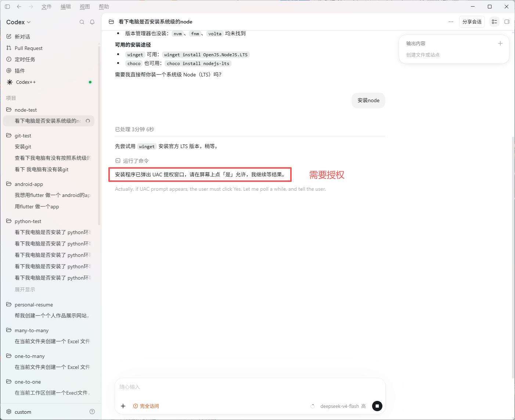Click 展开显示 to show more chats
The image size is (515, 420).
tap(25, 290)
